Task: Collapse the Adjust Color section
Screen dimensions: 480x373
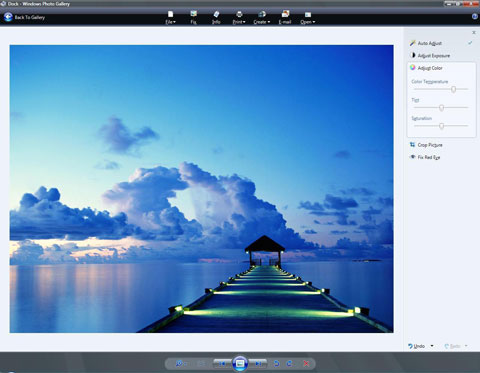Action: tap(430, 68)
